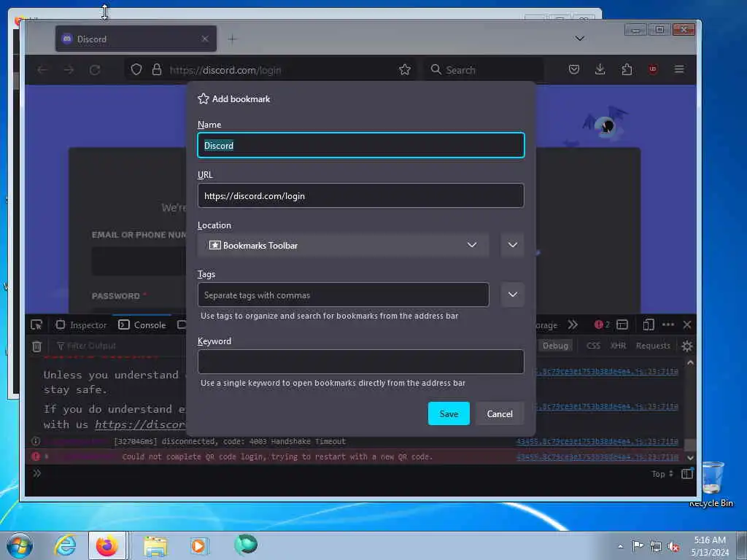Click the console scrollbar up arrow
The height and width of the screenshot is (560, 747).
[x=690, y=362]
